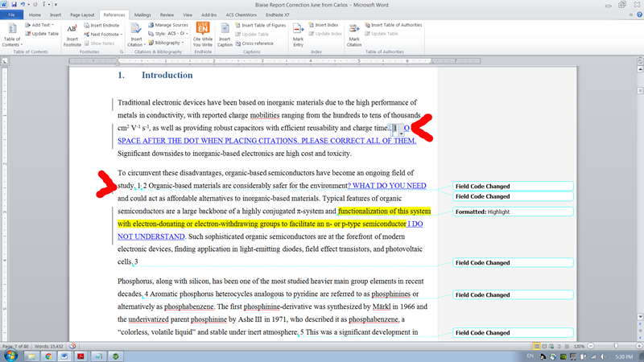Toggle the ribbon minimize arrow
This screenshot has height=362, width=644.
coord(631,14)
